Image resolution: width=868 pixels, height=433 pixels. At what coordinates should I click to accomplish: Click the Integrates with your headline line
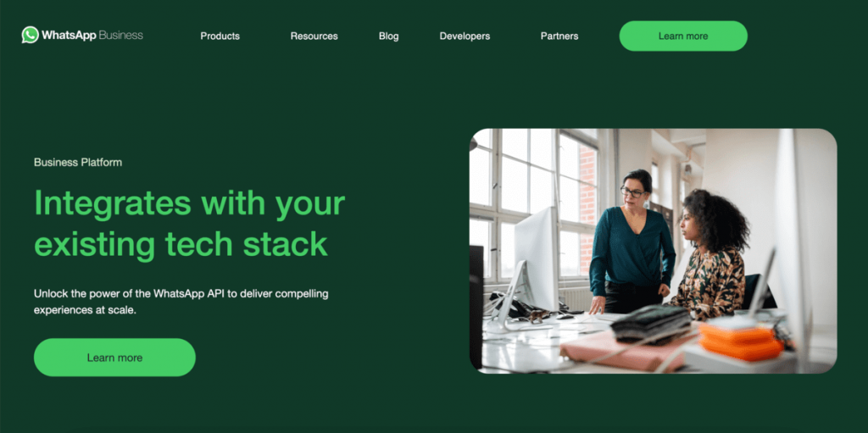tap(189, 203)
